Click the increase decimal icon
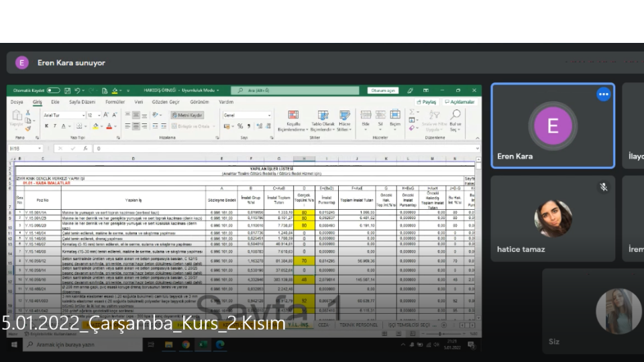 [259, 127]
